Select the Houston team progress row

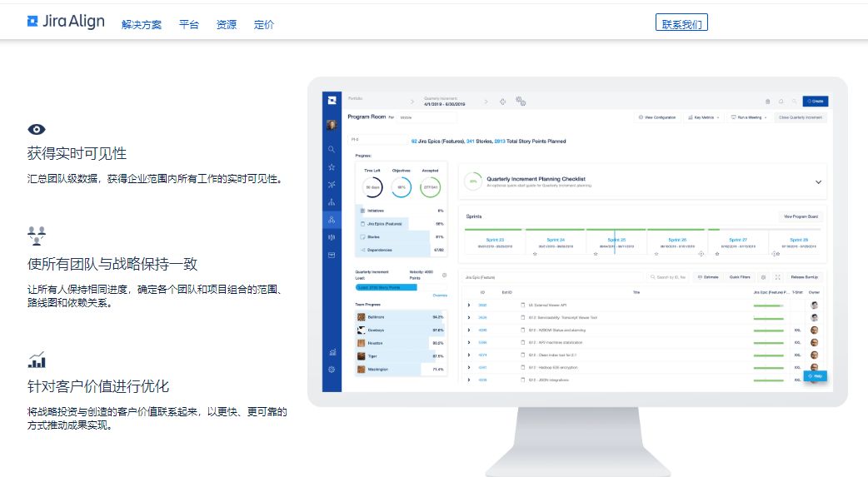[x=400, y=343]
